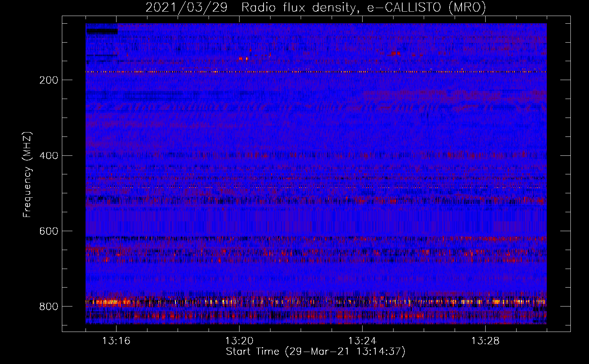Click the 800 frequency tick label

click(49, 306)
